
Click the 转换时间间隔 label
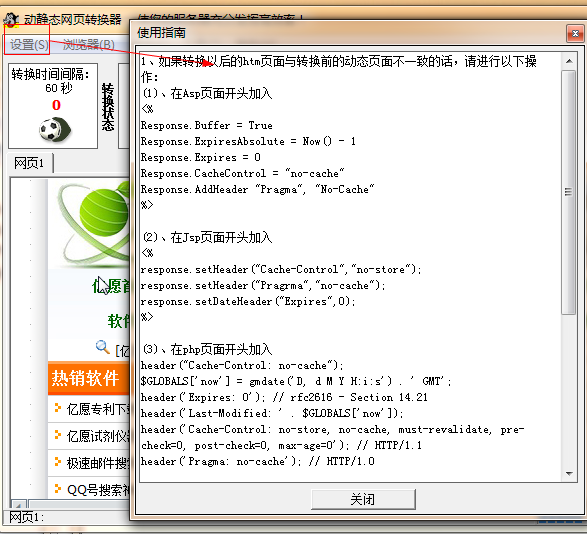(x=51, y=74)
